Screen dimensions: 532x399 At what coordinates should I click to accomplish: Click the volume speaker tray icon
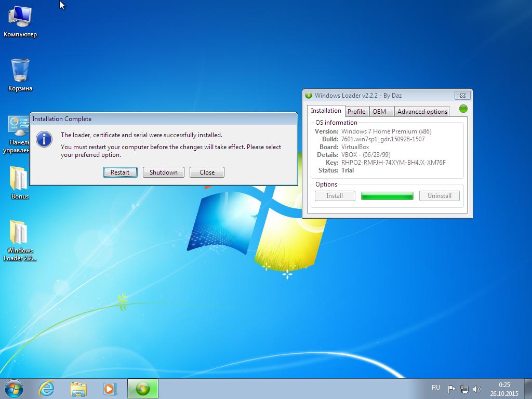point(477,389)
